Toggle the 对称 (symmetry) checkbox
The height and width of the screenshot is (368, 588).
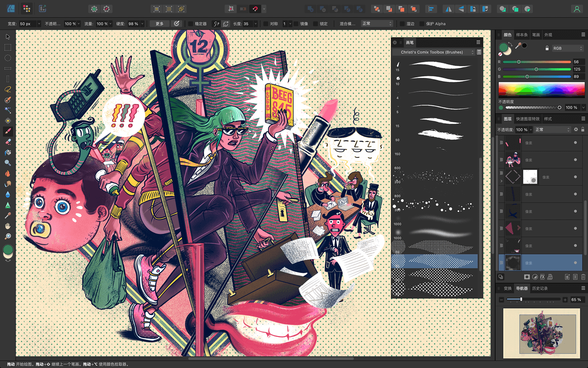266,24
